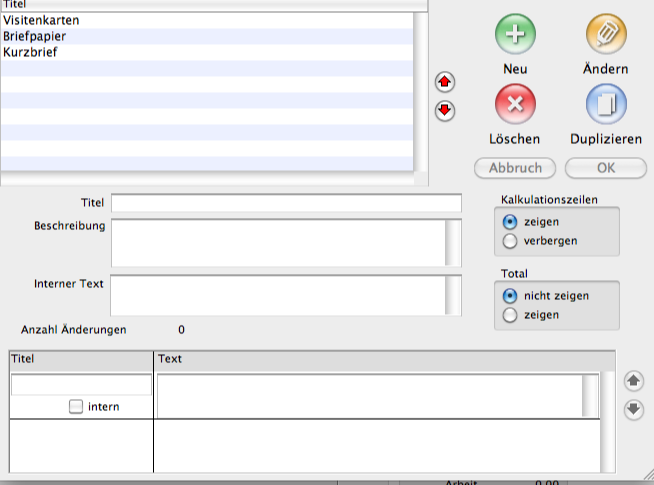Click the green Neu plus icon

pos(515,35)
